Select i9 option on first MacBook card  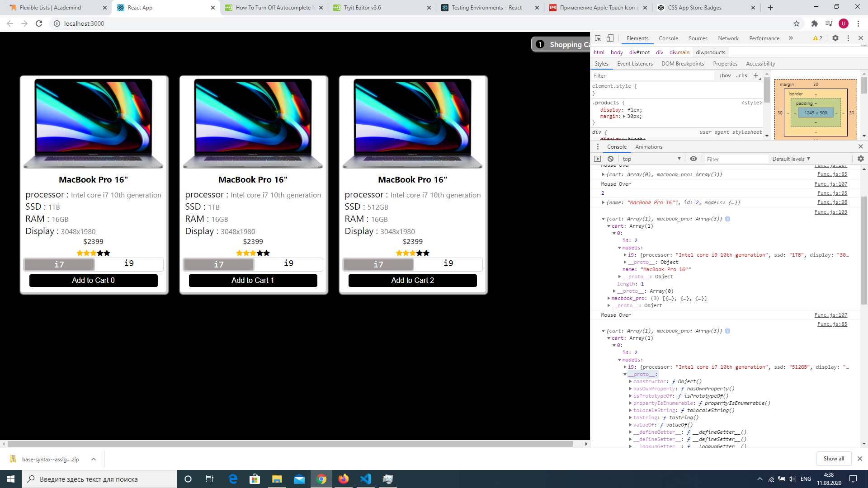[x=129, y=264]
